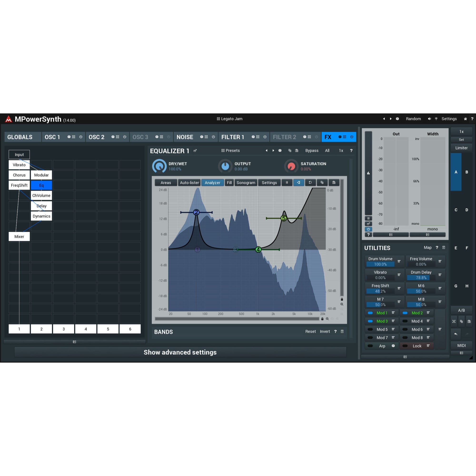Click the morph icon below A/B
Image resolution: width=476 pixels, height=476 pixels.
click(454, 321)
